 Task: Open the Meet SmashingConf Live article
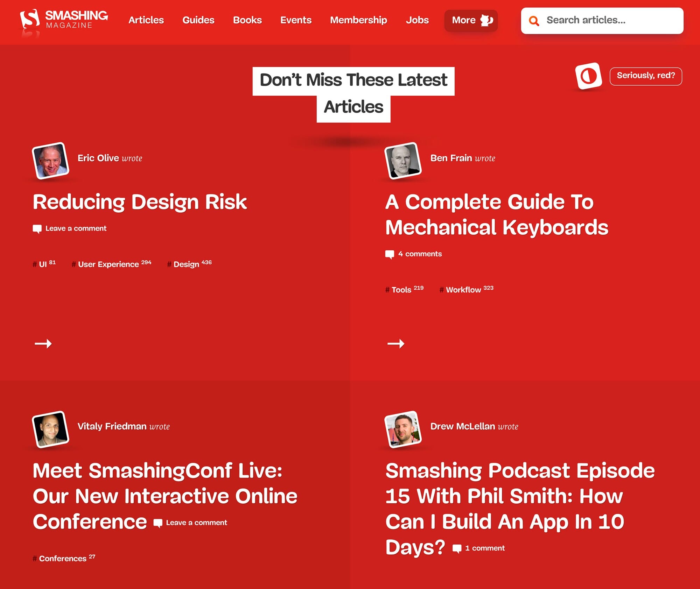click(x=165, y=496)
